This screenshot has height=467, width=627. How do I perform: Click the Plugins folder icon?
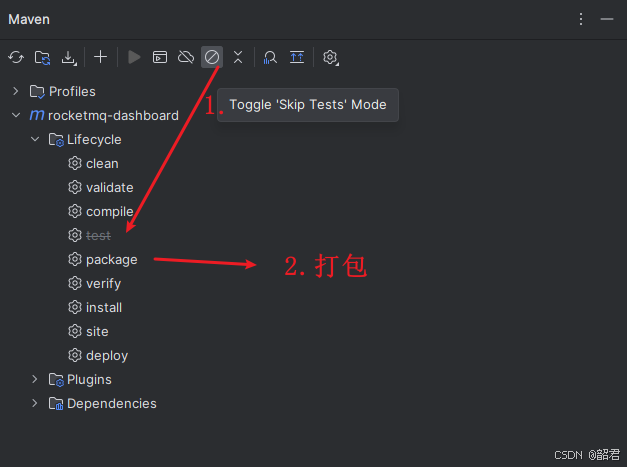tap(56, 379)
